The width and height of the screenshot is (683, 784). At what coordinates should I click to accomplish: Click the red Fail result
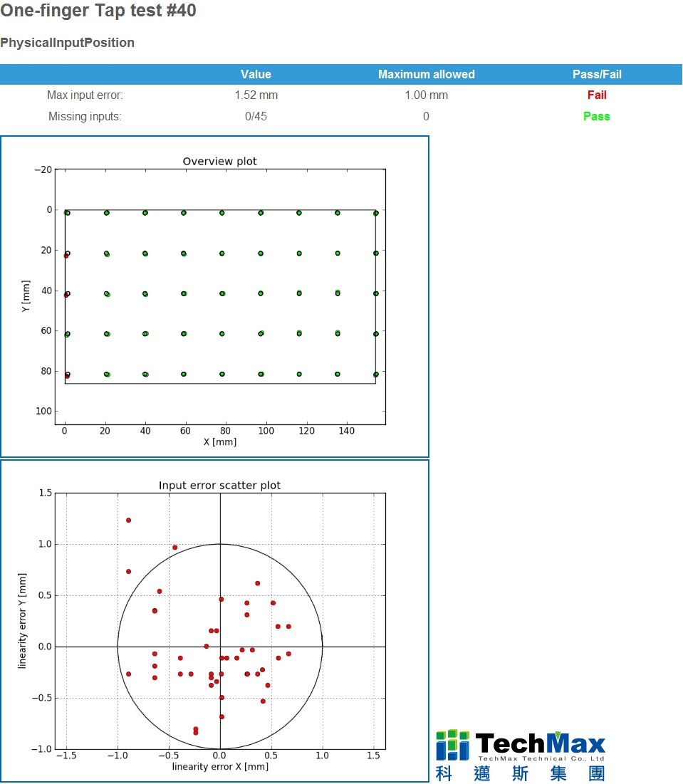[x=597, y=95]
